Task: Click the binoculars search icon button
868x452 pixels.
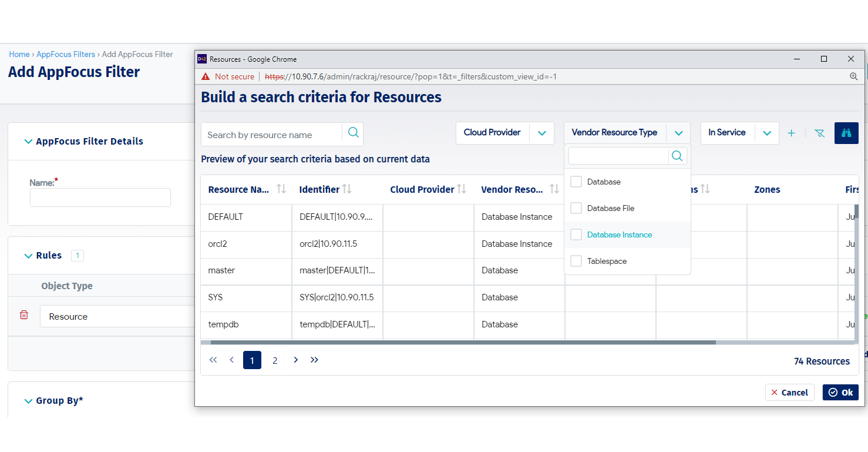Action: (846, 133)
